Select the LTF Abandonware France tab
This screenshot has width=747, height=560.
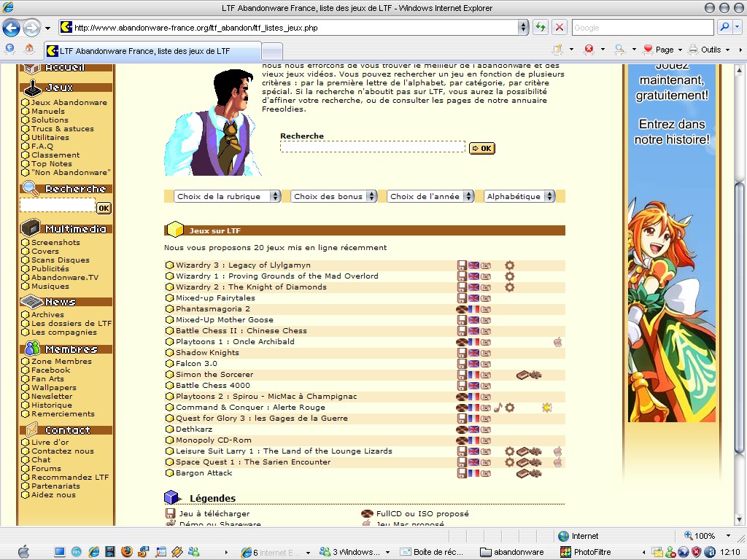click(x=153, y=51)
